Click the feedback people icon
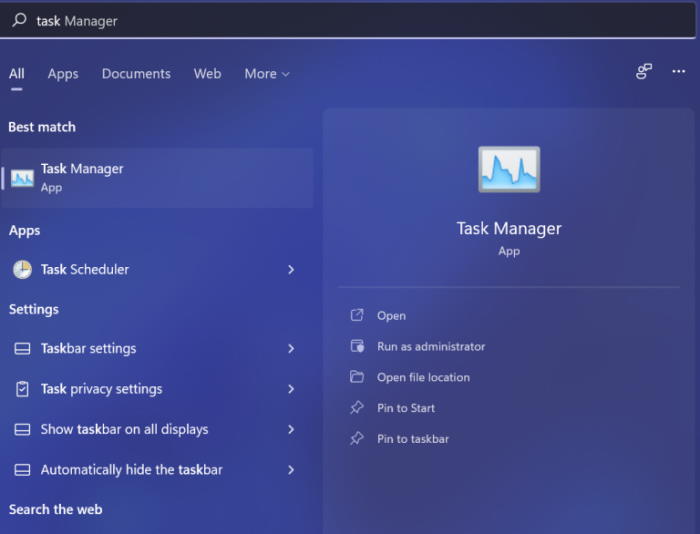 [x=644, y=71]
